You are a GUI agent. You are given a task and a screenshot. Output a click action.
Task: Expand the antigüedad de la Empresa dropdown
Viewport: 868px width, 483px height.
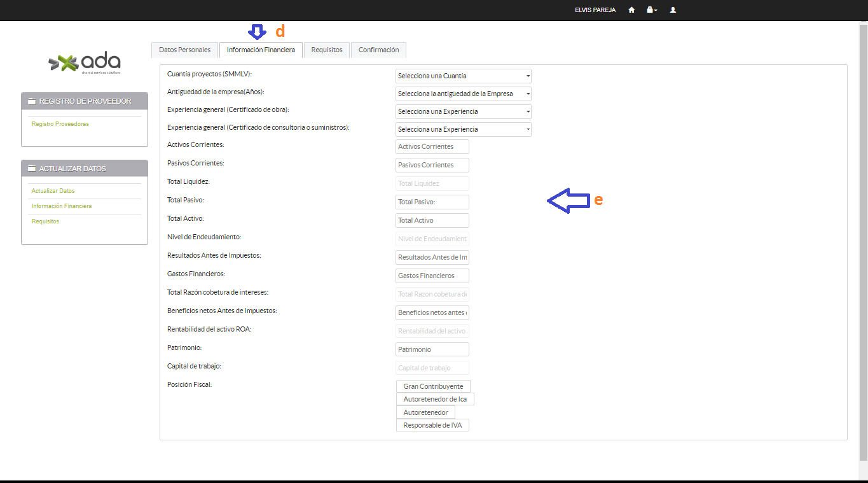pos(463,94)
